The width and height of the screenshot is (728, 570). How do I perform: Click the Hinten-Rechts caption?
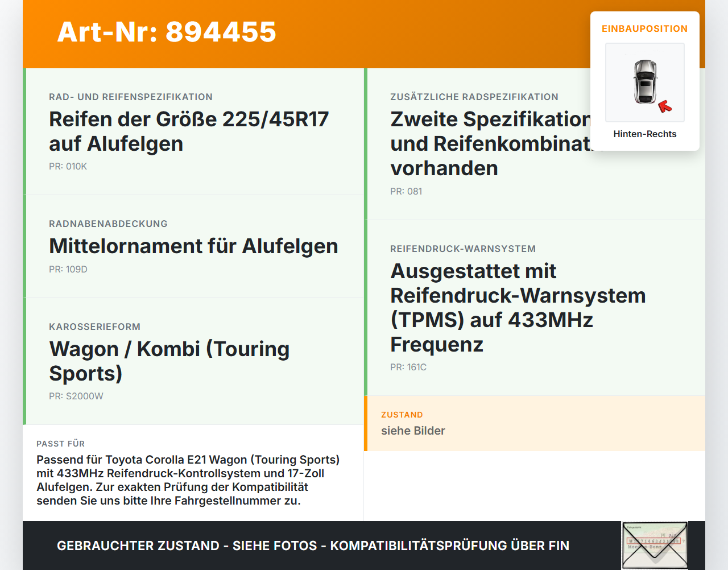click(645, 134)
